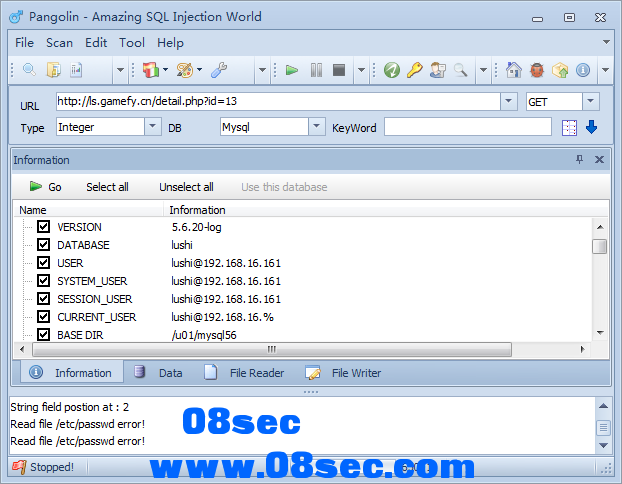Click the update box toolbar icon
This screenshot has width=622, height=484.
[x=560, y=70]
